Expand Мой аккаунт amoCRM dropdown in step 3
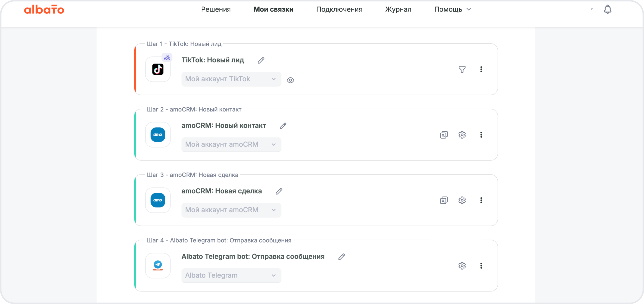The image size is (644, 304). [231, 210]
